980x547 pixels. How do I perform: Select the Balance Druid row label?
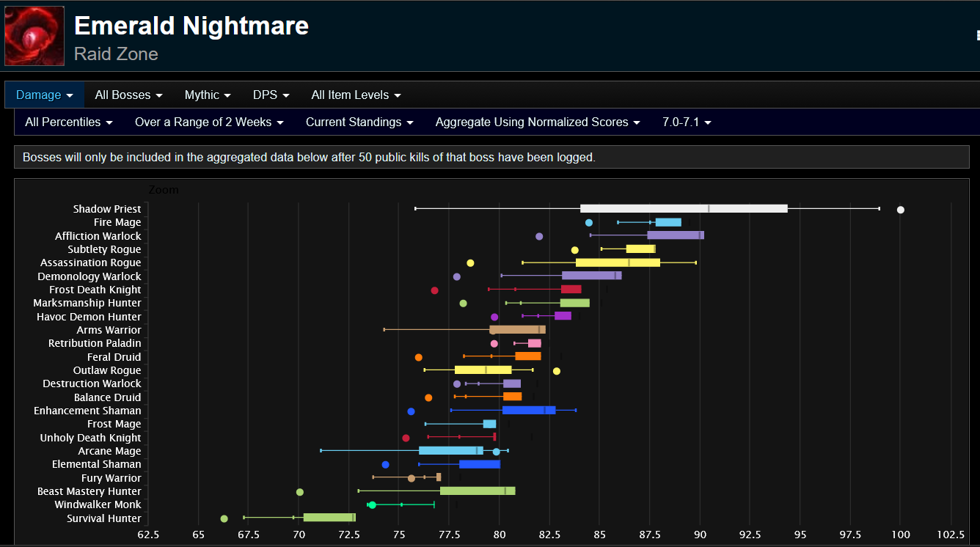108,397
